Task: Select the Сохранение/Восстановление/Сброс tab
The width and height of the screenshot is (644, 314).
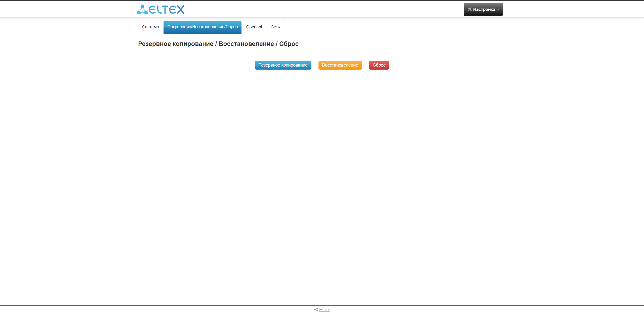Action: pos(202,27)
